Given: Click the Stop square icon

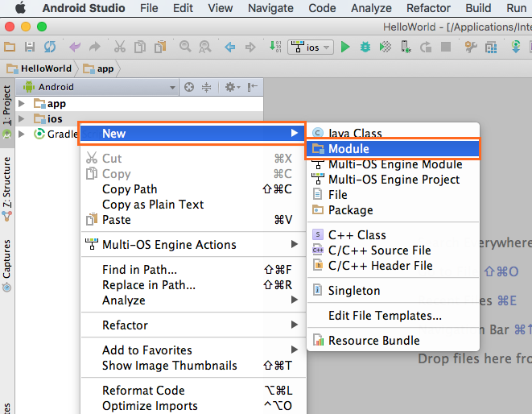Looking at the screenshot, I should 446,47.
